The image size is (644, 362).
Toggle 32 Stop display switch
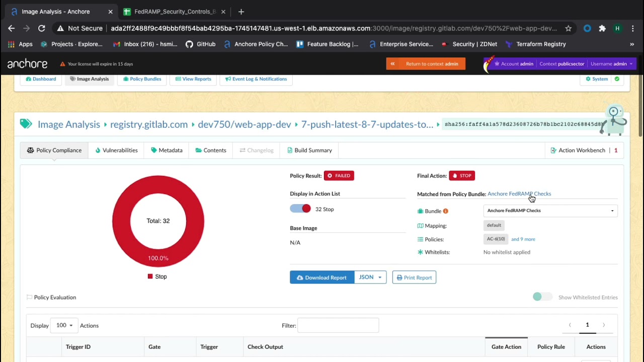(x=300, y=209)
